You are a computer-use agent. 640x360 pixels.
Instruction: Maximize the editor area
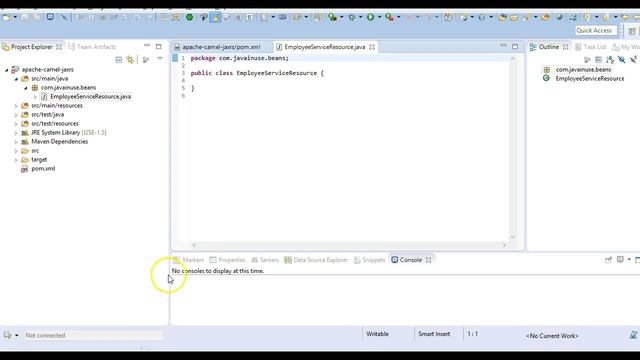515,47
